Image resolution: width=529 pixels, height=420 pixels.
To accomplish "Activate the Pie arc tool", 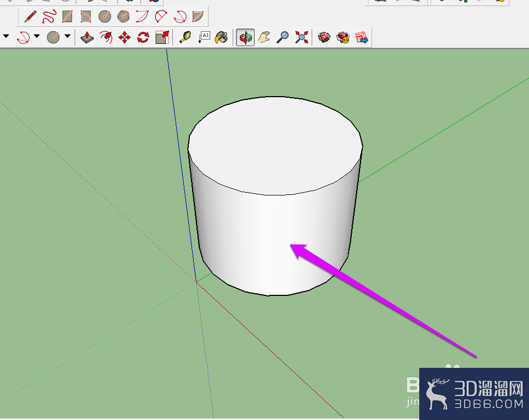I will click(x=198, y=16).
